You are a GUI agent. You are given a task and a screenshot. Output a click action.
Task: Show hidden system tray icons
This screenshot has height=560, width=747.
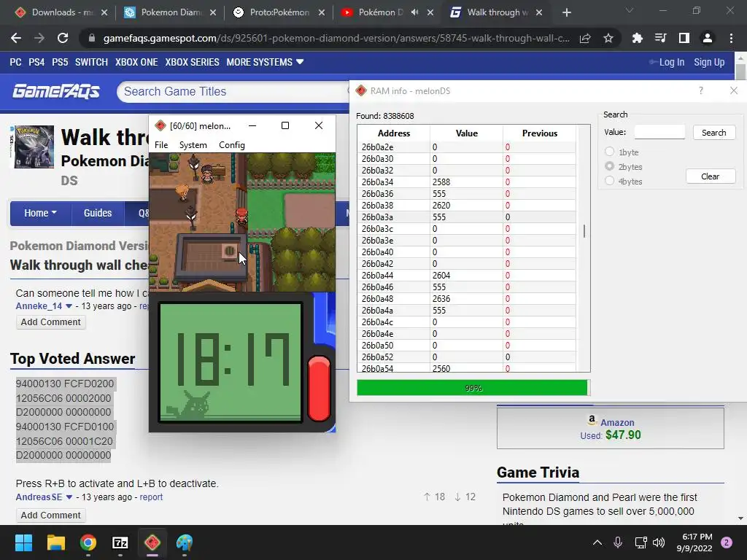tap(597, 542)
